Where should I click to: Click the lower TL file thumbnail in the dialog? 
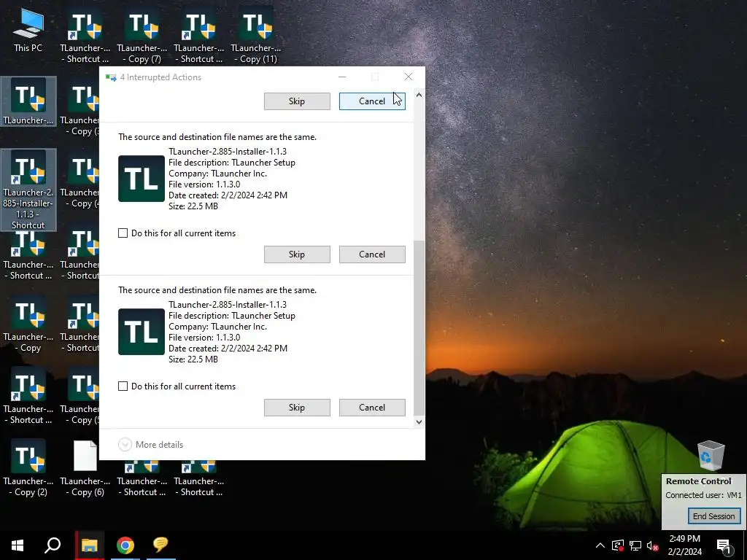click(x=142, y=332)
